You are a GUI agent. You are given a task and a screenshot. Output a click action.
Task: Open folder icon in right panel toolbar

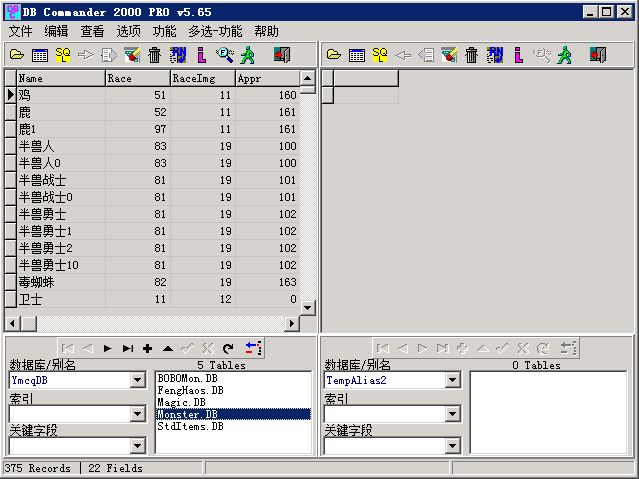click(x=333, y=55)
